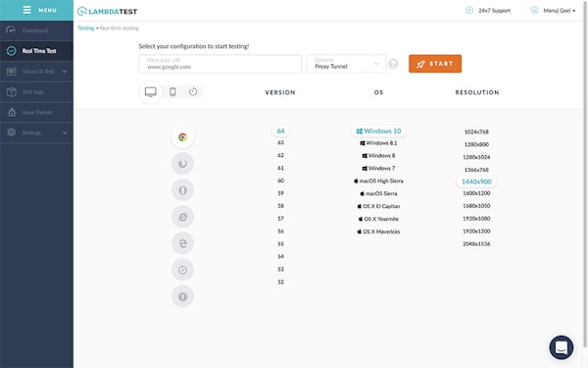Select the Safari browser icon
This screenshot has height=368, width=588.
tap(182, 270)
